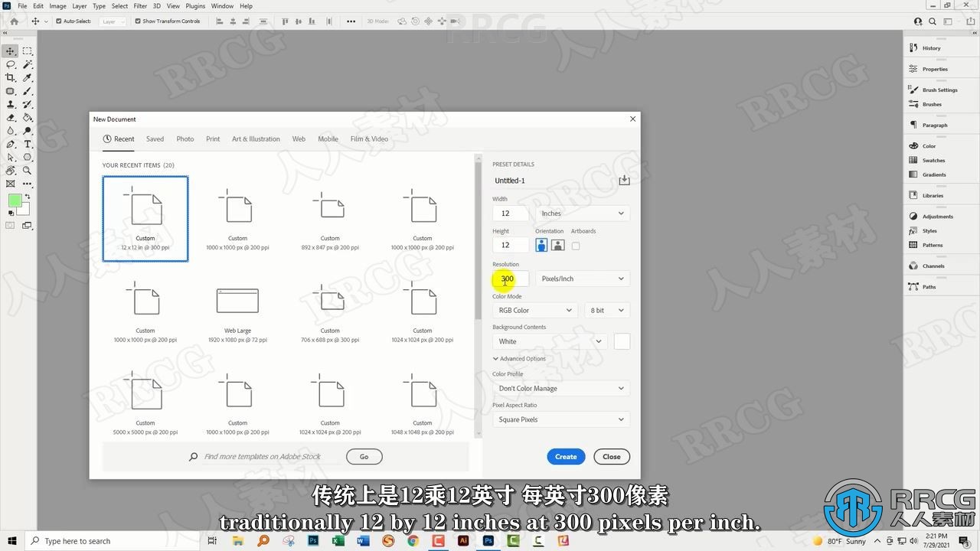Switch to the Saved tab
This screenshot has height=551, width=980.
[155, 139]
